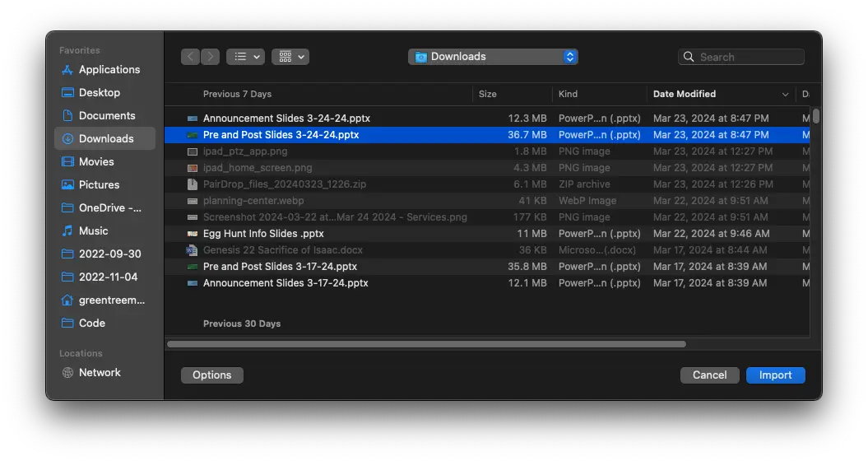Go to Documents in sidebar

(106, 116)
